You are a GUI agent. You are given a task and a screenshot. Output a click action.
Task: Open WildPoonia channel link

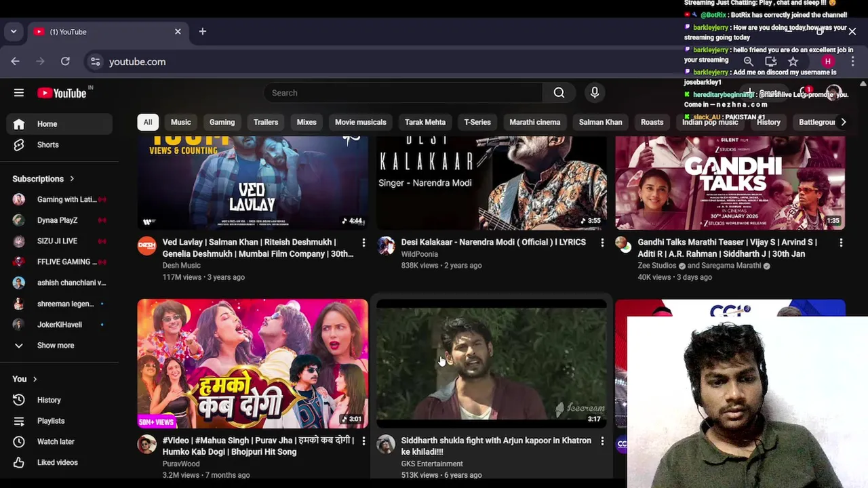[x=419, y=254]
